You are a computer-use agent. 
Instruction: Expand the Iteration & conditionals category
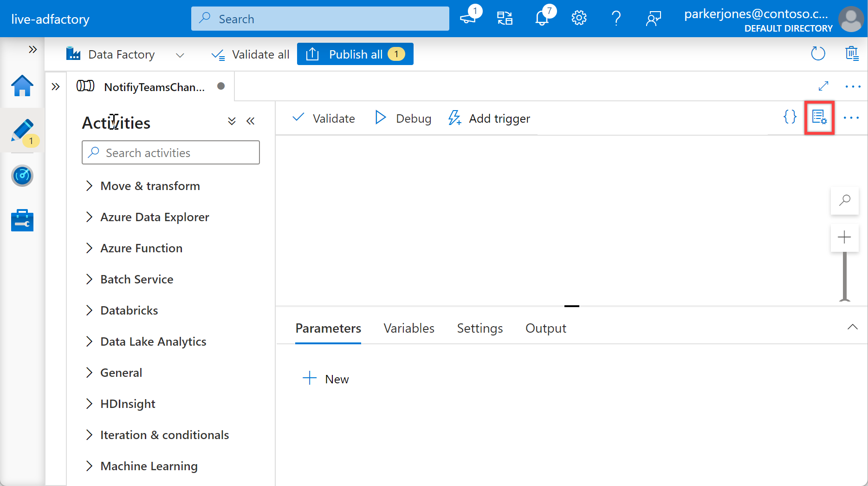pyautogui.click(x=164, y=435)
